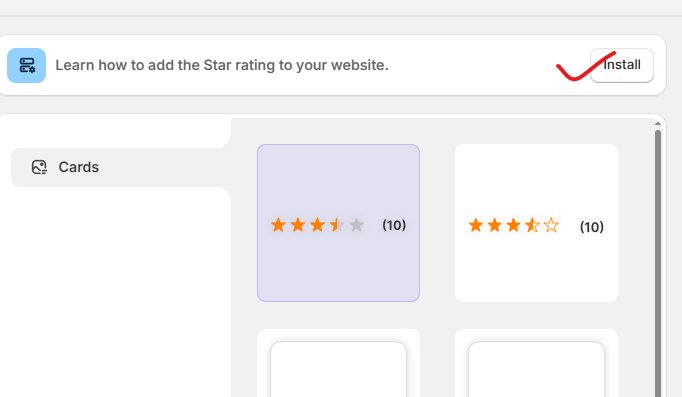Click the 'Learn how to add the Star rating' text

point(222,65)
